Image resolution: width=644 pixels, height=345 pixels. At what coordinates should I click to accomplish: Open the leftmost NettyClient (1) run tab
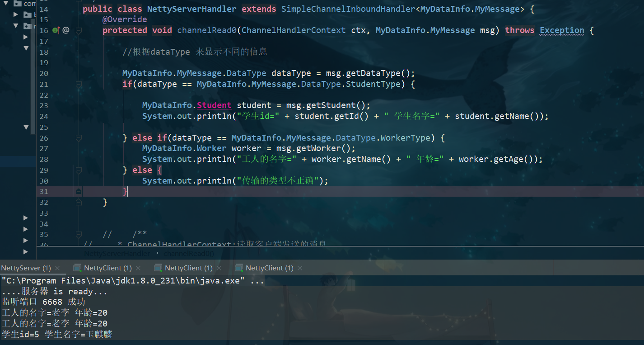click(108, 268)
